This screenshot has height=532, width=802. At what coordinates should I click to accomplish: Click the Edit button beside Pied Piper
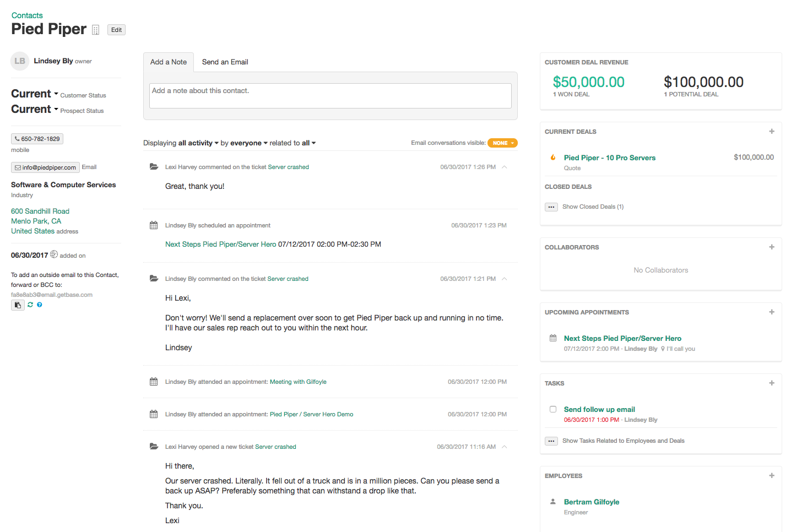pos(116,30)
